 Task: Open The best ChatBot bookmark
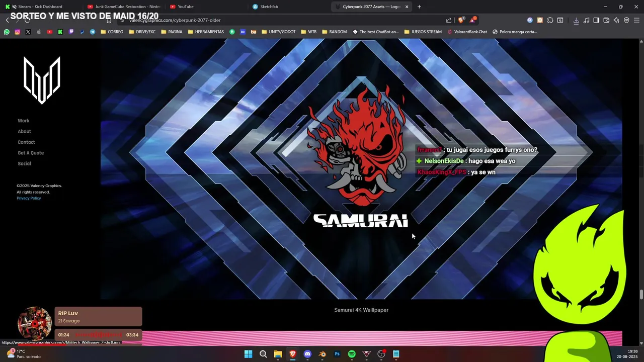click(x=375, y=32)
